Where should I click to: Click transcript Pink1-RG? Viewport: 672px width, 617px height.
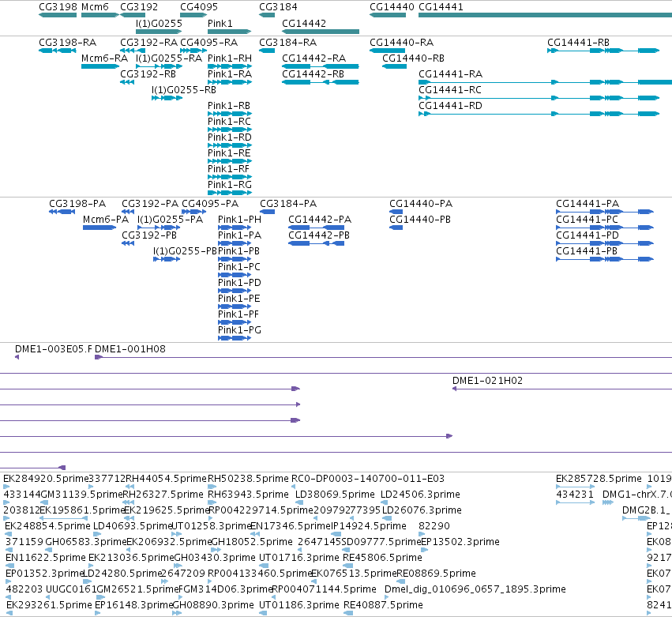click(x=230, y=184)
